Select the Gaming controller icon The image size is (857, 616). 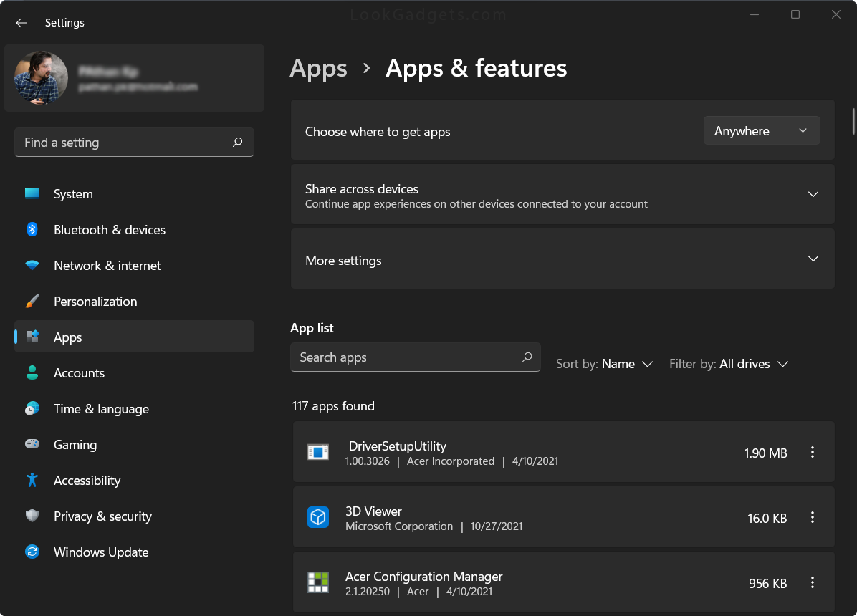click(32, 444)
